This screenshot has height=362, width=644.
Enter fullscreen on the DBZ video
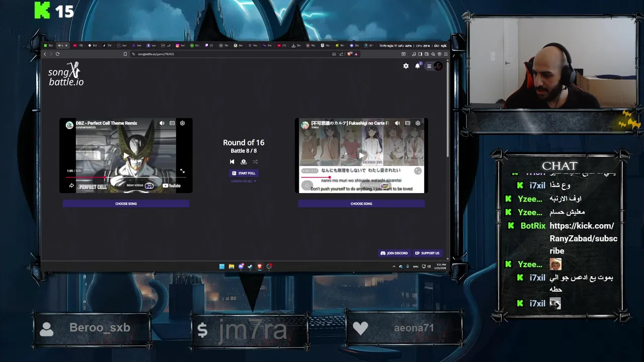182,171
